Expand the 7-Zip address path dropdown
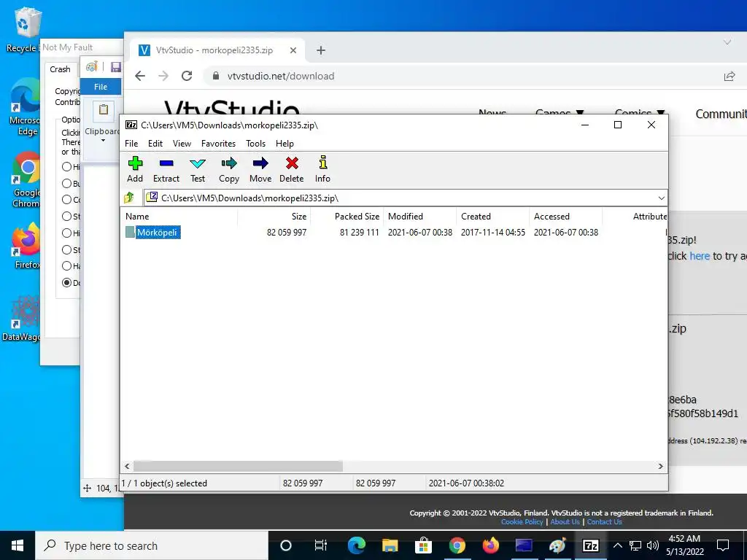The image size is (747, 560). [x=661, y=198]
